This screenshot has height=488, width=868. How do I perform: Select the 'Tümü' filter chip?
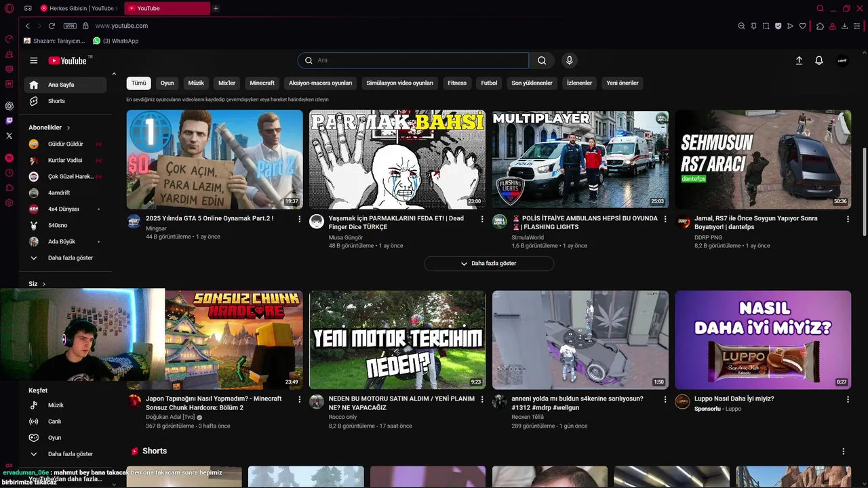138,83
